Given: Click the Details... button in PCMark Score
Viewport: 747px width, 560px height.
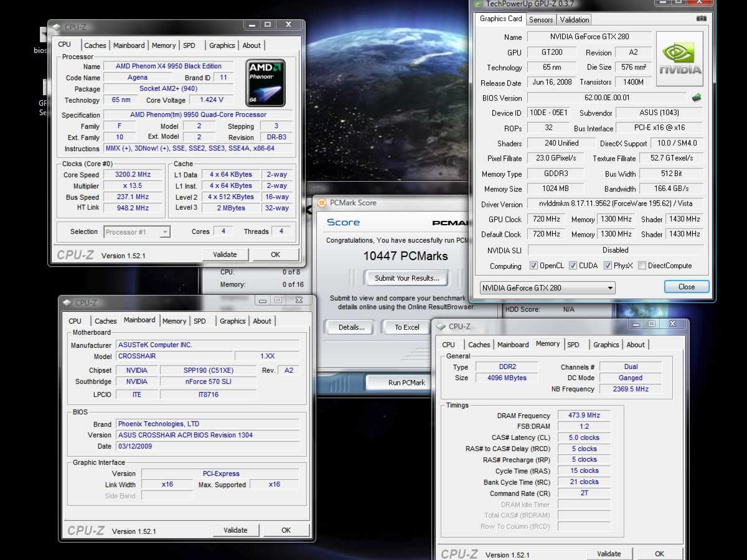Looking at the screenshot, I should point(352,327).
